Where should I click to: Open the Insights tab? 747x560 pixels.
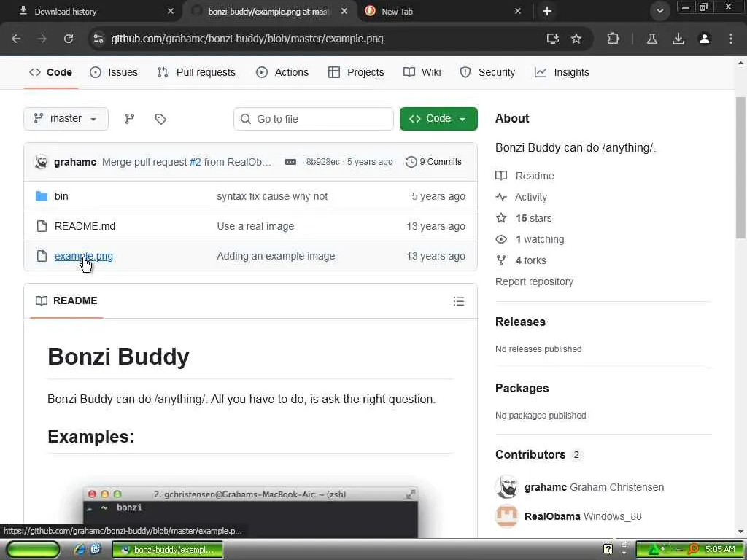click(562, 72)
